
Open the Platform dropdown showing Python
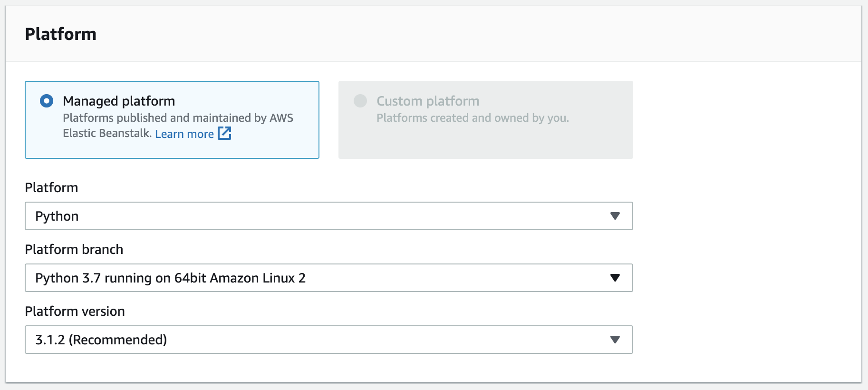[314, 216]
